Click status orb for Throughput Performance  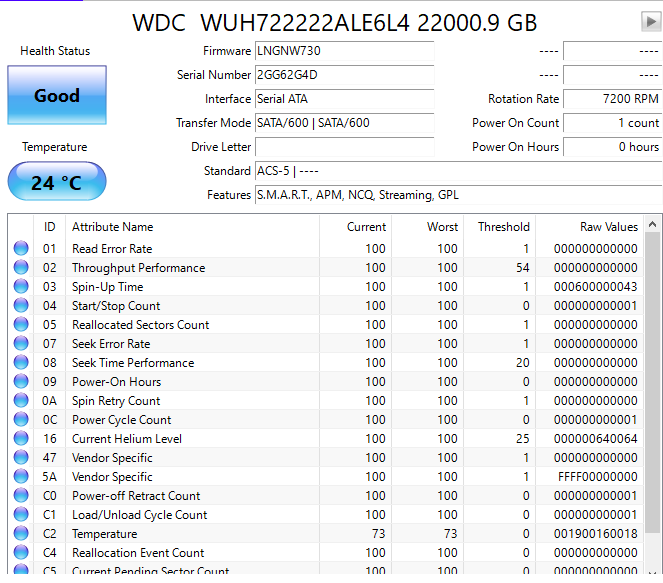(21, 267)
